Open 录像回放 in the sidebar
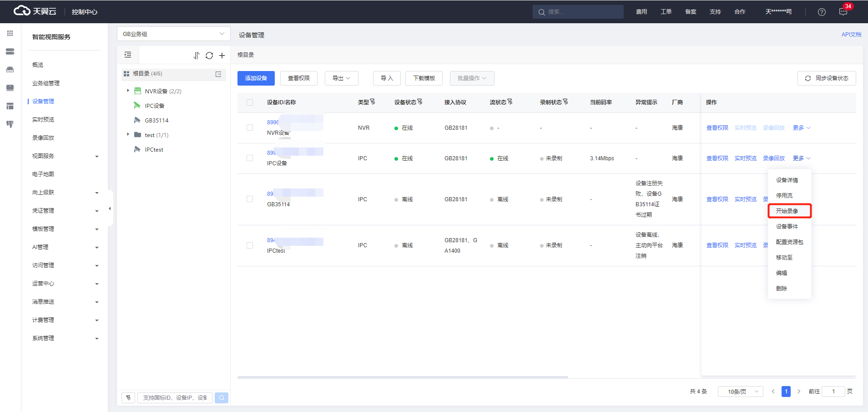The height and width of the screenshot is (412, 868). click(x=43, y=138)
